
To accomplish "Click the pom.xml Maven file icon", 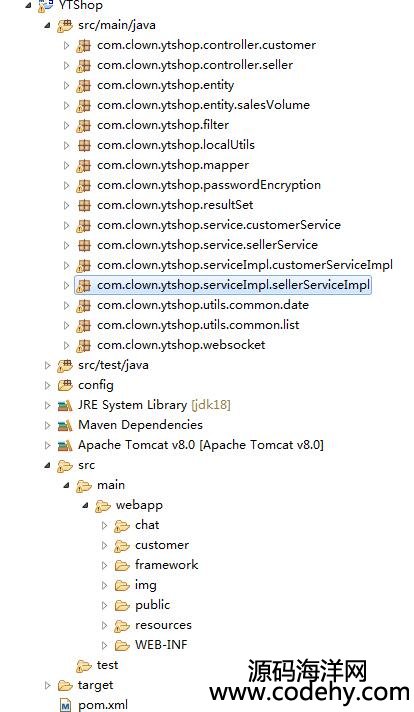I will pyautogui.click(x=65, y=705).
